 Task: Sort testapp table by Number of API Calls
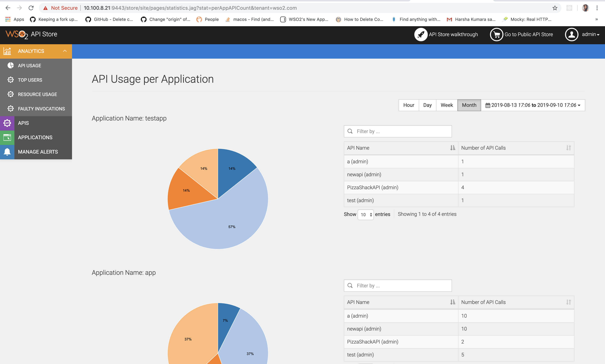(x=516, y=148)
